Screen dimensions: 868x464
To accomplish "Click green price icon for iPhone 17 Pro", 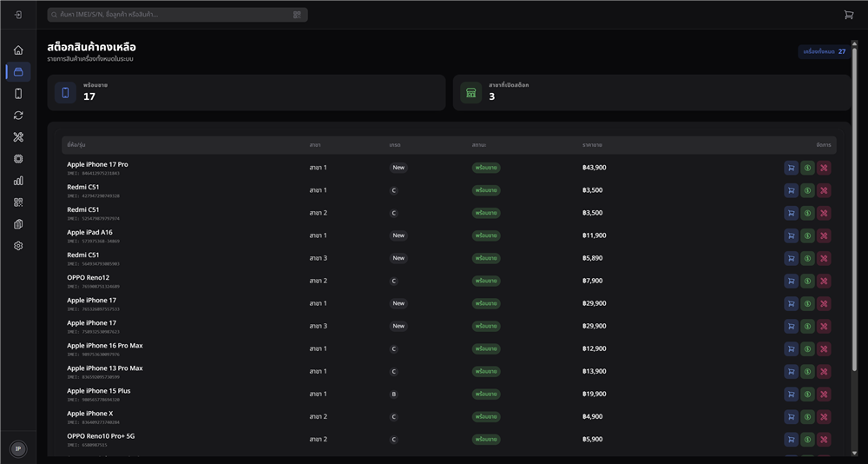I will [x=807, y=168].
